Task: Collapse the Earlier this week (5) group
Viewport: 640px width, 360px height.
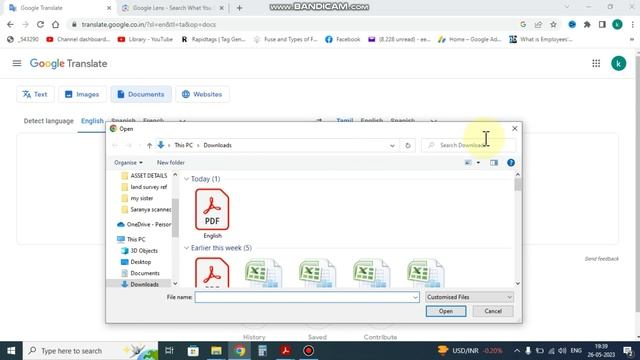Action: click(x=187, y=248)
